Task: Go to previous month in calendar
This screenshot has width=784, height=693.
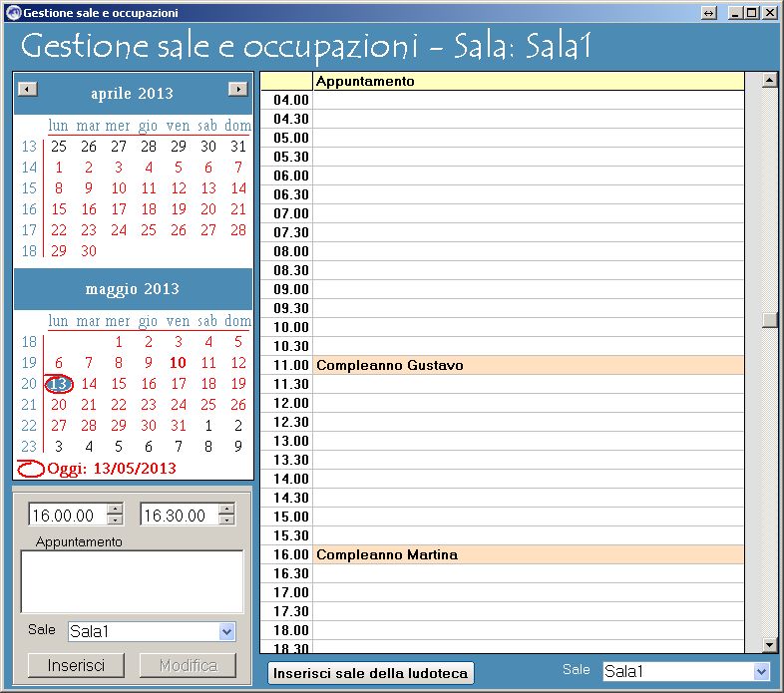Action: click(28, 89)
